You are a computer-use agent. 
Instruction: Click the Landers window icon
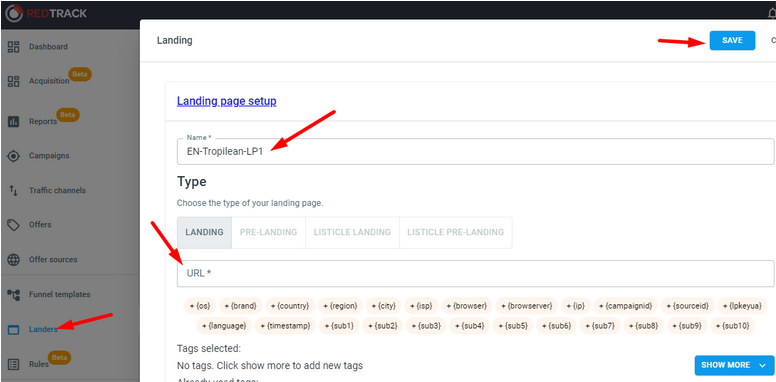pyautogui.click(x=14, y=330)
